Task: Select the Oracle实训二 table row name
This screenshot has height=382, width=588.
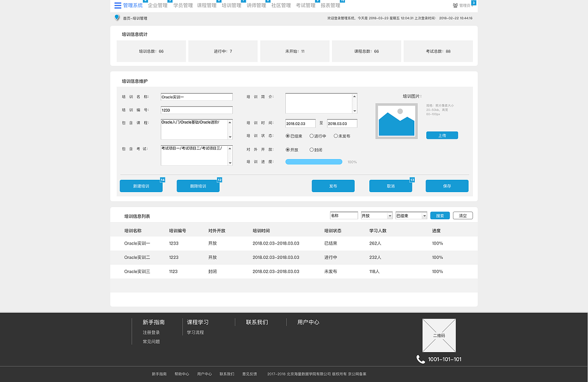Action: [x=137, y=257]
